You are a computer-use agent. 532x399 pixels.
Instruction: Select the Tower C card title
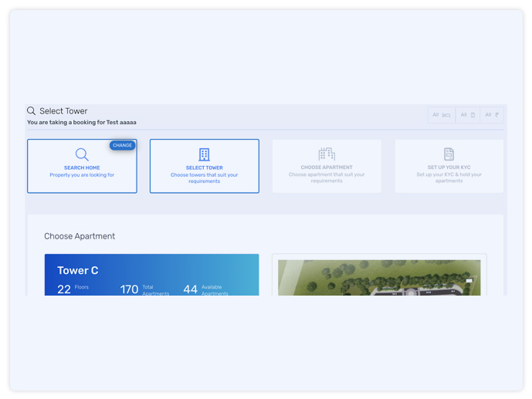(x=78, y=270)
